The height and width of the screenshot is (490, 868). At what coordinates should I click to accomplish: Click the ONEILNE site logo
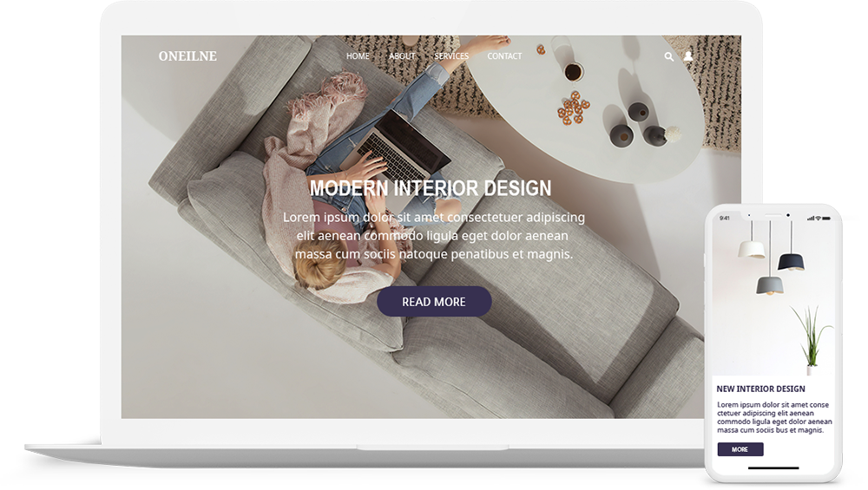(x=187, y=56)
